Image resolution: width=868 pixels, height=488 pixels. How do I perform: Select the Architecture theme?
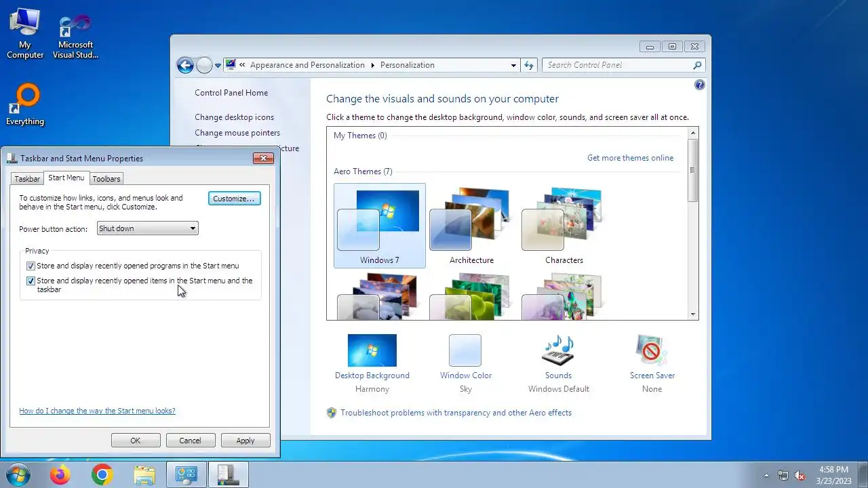[x=471, y=226]
